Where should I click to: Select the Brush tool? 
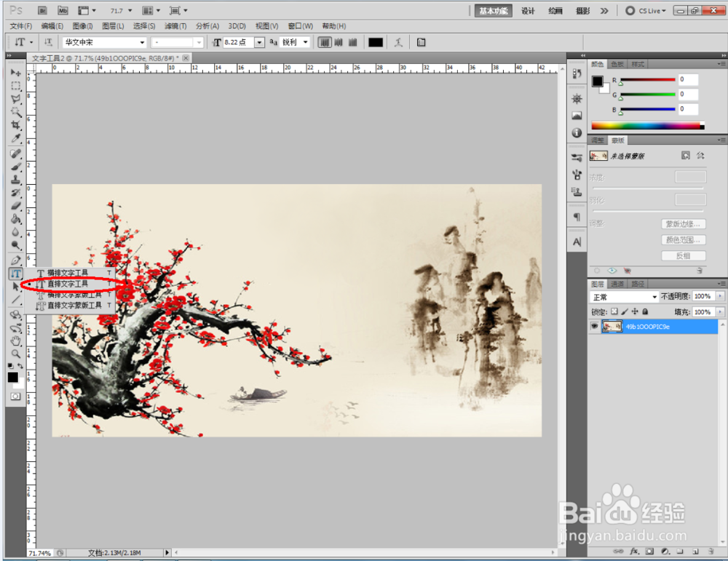(x=16, y=167)
